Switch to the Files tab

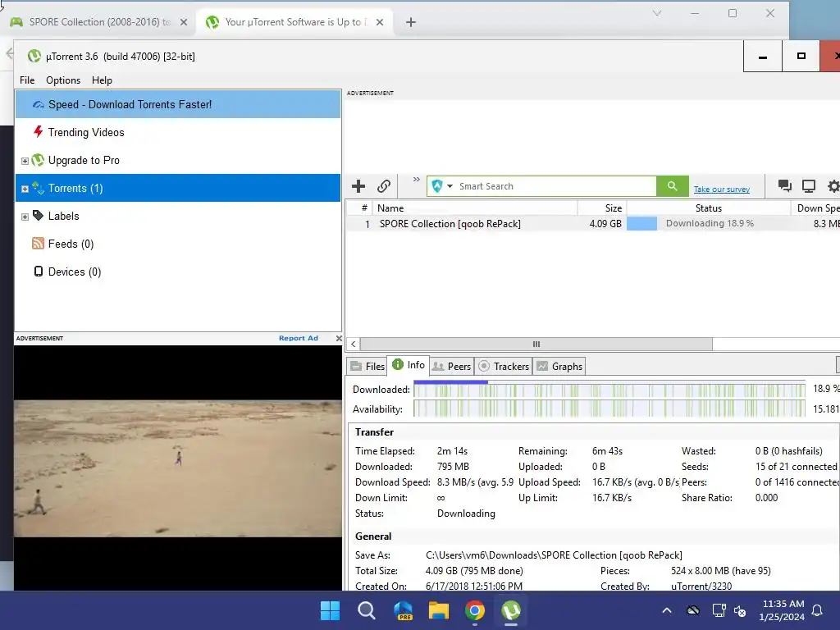pyautogui.click(x=367, y=367)
